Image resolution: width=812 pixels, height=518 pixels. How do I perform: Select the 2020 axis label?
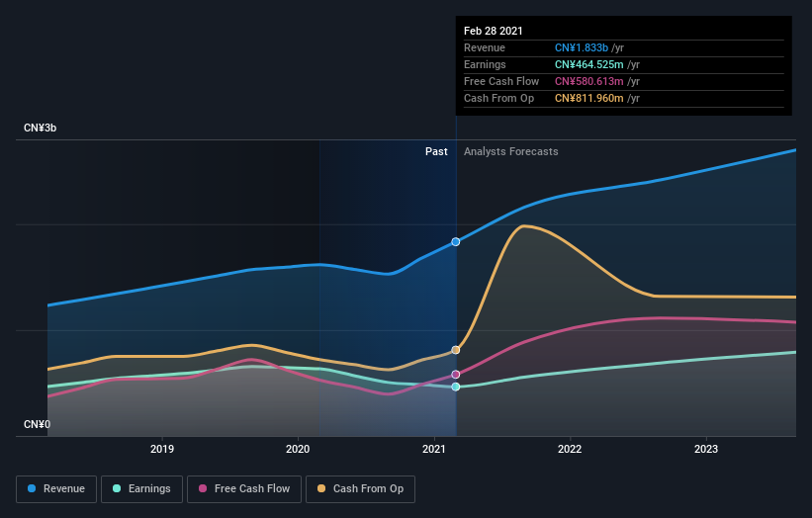[x=298, y=449]
